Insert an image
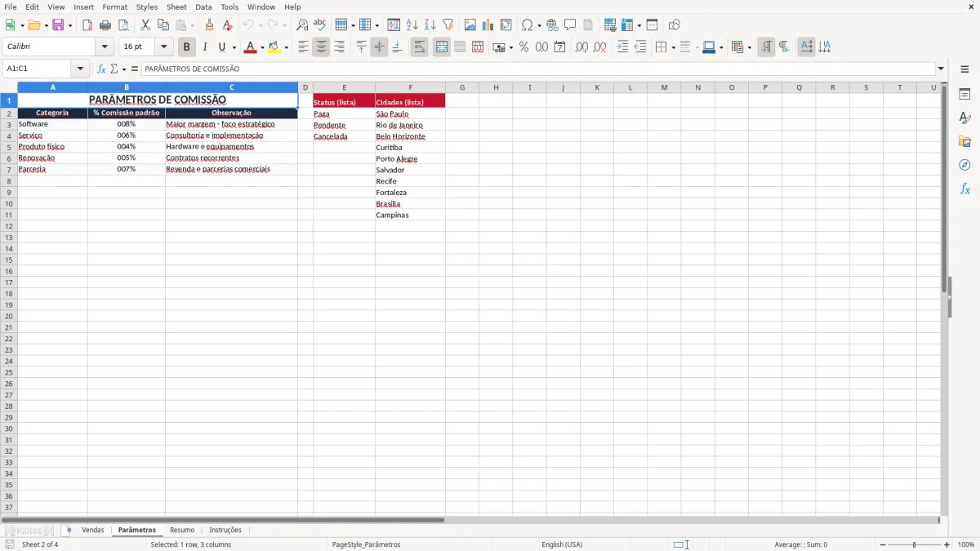 [470, 25]
